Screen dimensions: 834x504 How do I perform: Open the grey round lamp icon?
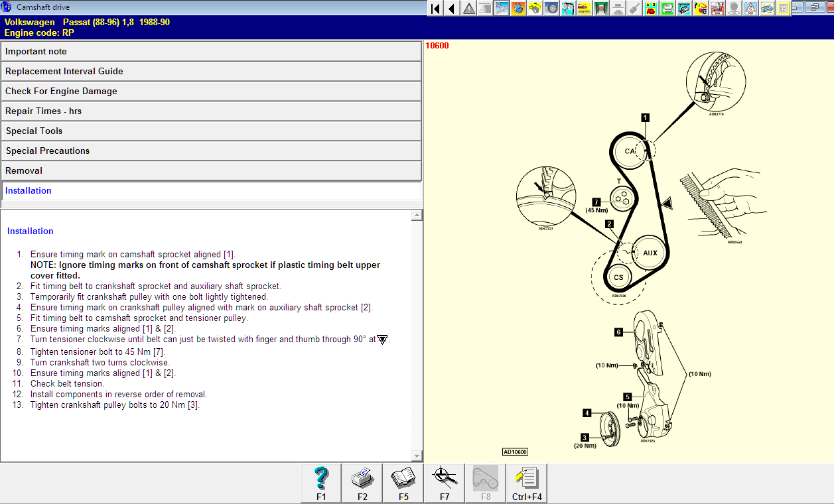(733, 9)
